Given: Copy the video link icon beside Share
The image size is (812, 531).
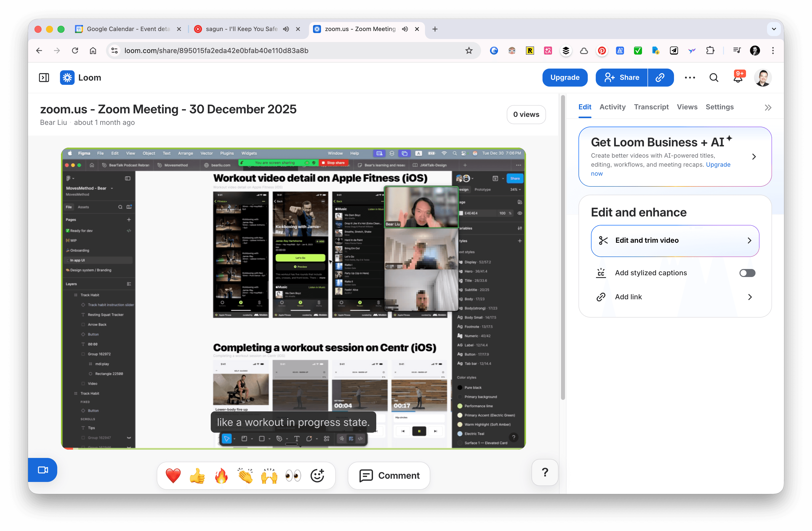Looking at the screenshot, I should click(x=660, y=78).
